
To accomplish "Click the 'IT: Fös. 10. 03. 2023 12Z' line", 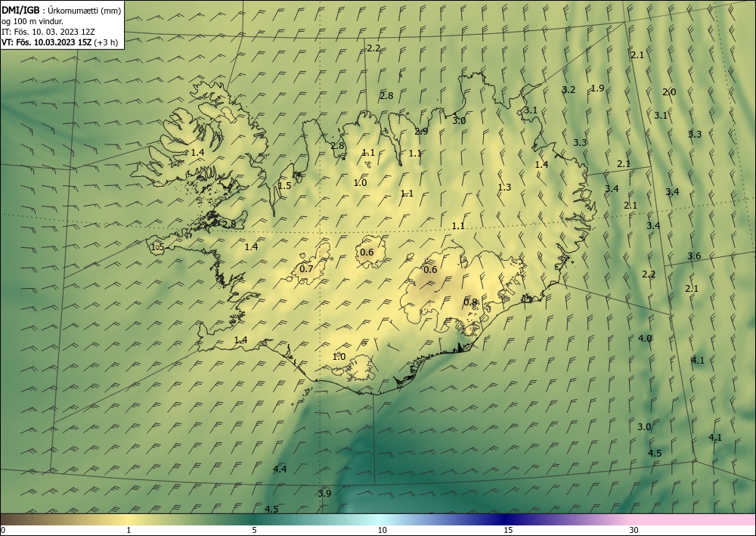I will point(48,32).
